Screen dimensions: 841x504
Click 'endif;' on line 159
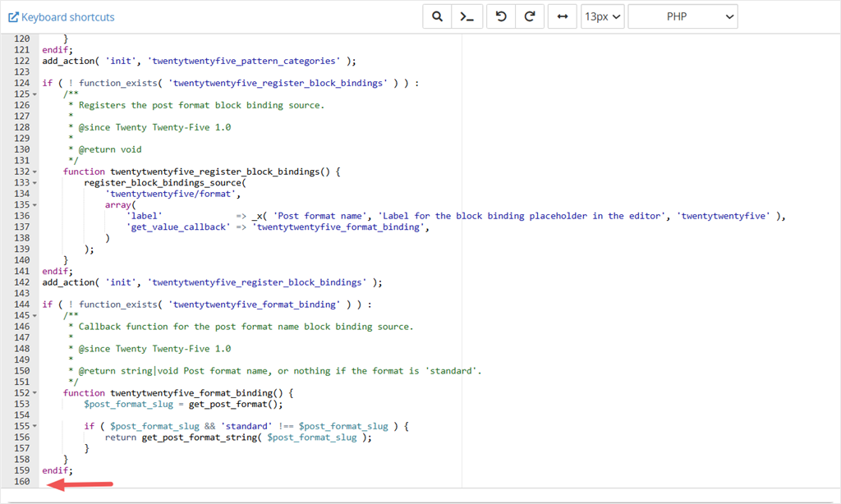point(57,471)
